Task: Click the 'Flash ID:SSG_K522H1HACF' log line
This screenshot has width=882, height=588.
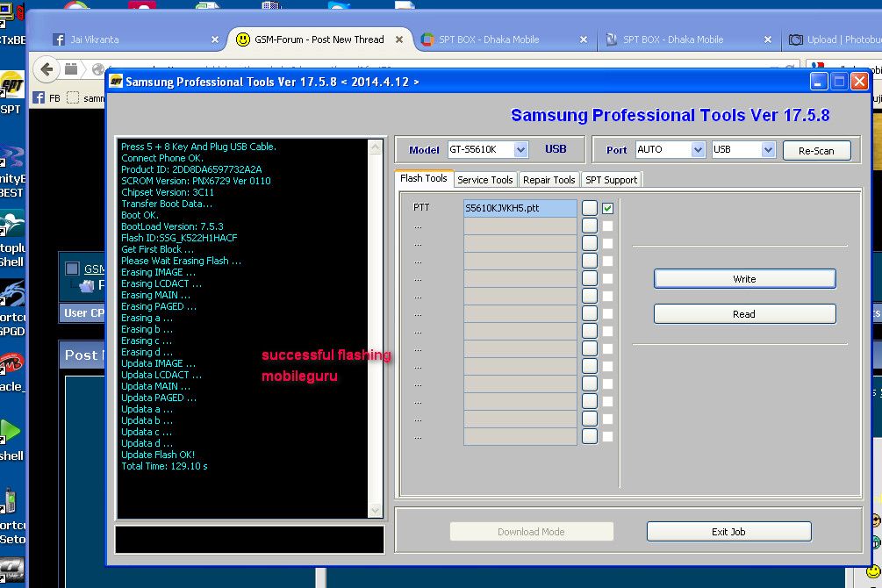Action: [179, 238]
